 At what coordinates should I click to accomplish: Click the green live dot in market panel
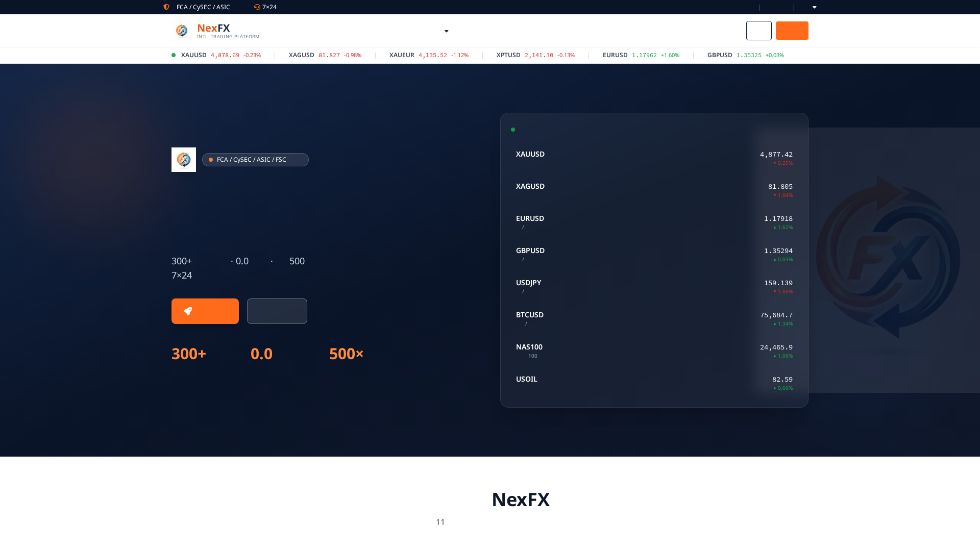[513, 130]
